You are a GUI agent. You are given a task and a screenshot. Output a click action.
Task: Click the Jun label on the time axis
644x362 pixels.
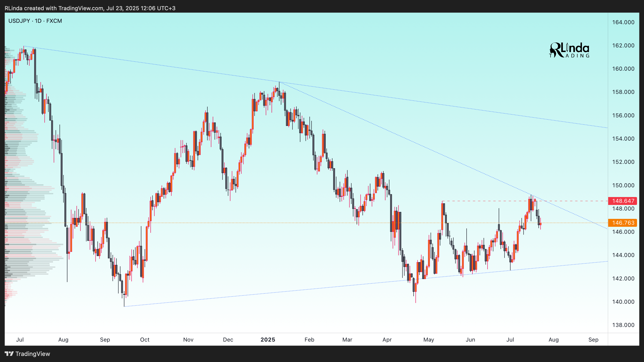pos(471,340)
